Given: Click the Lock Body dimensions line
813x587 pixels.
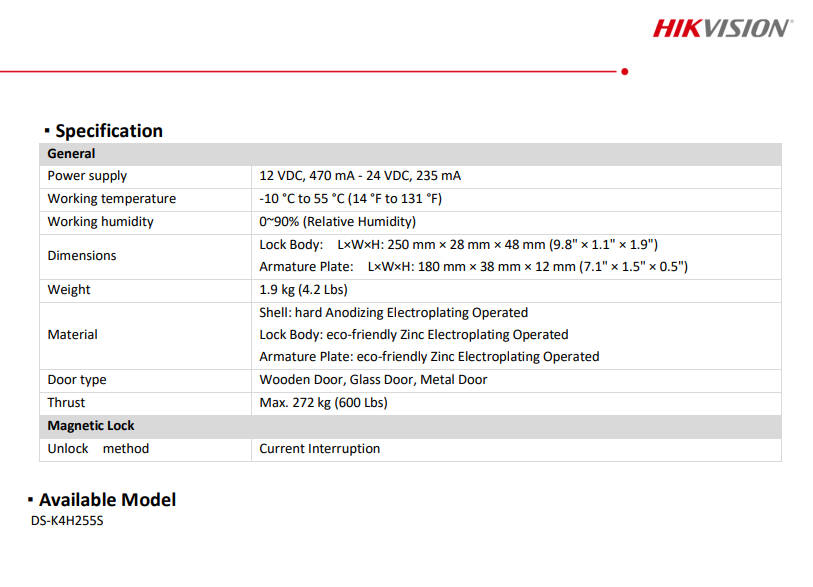Looking at the screenshot, I should click(458, 245).
